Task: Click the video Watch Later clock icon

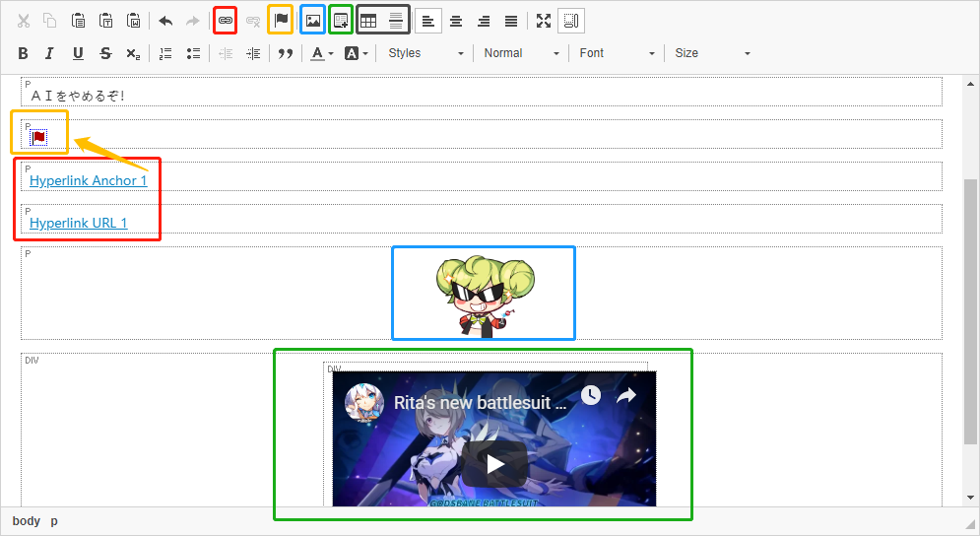Action: (591, 395)
